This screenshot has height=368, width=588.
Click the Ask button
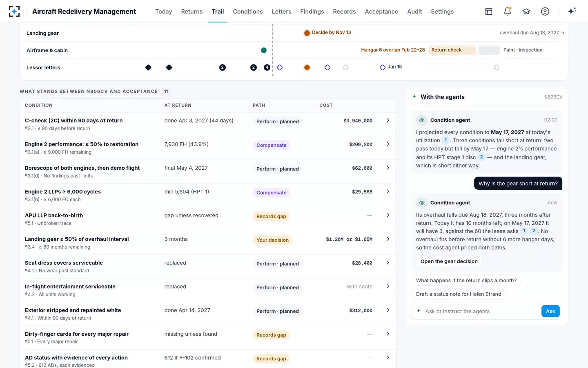tap(550, 311)
